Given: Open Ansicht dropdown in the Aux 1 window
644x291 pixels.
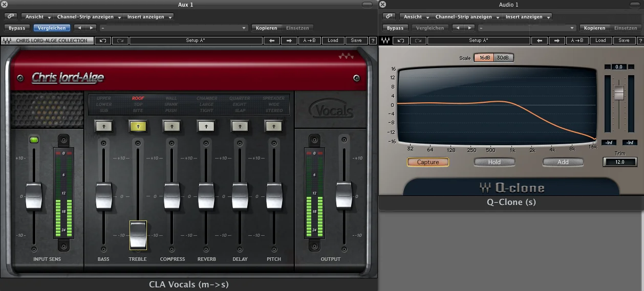Looking at the screenshot, I should point(37,17).
